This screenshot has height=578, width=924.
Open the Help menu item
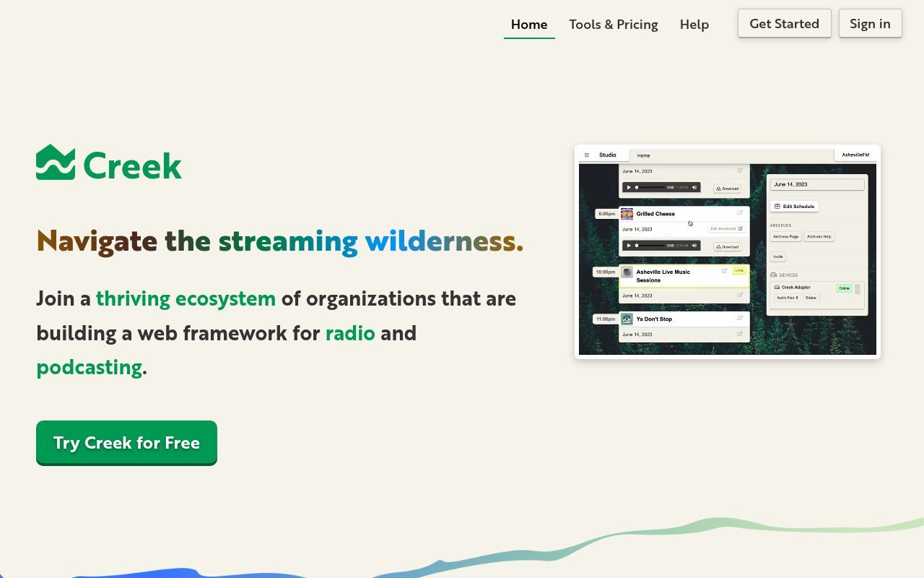click(694, 24)
